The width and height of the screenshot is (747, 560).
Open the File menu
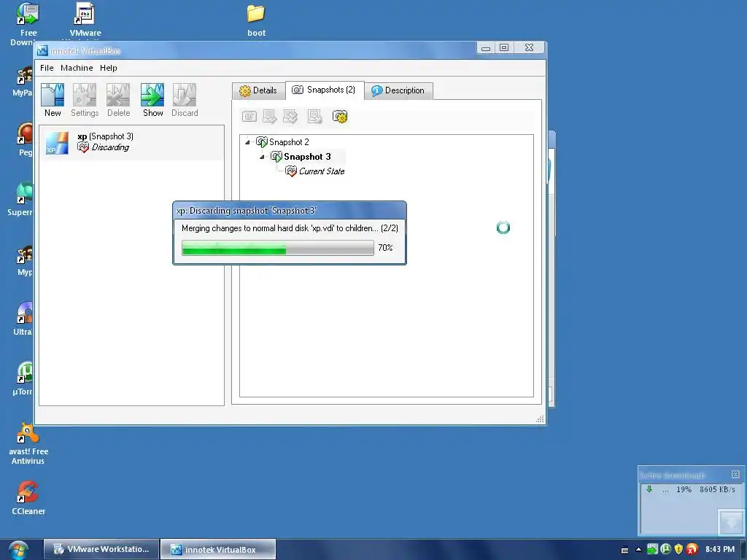pyautogui.click(x=47, y=68)
